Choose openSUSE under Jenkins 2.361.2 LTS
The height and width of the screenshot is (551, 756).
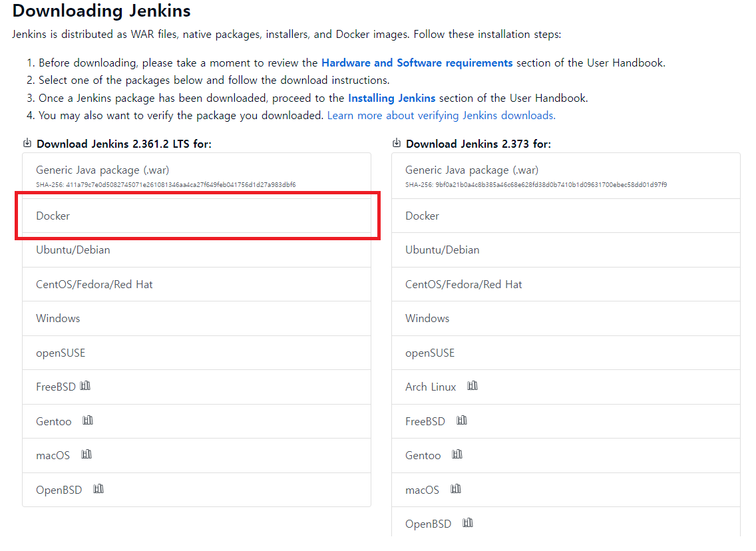(197, 353)
